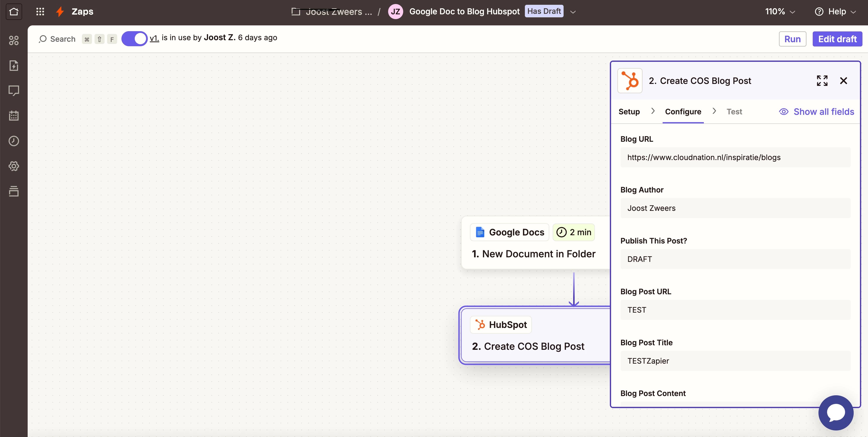
Task: Open the v1. version link
Action: coord(154,38)
